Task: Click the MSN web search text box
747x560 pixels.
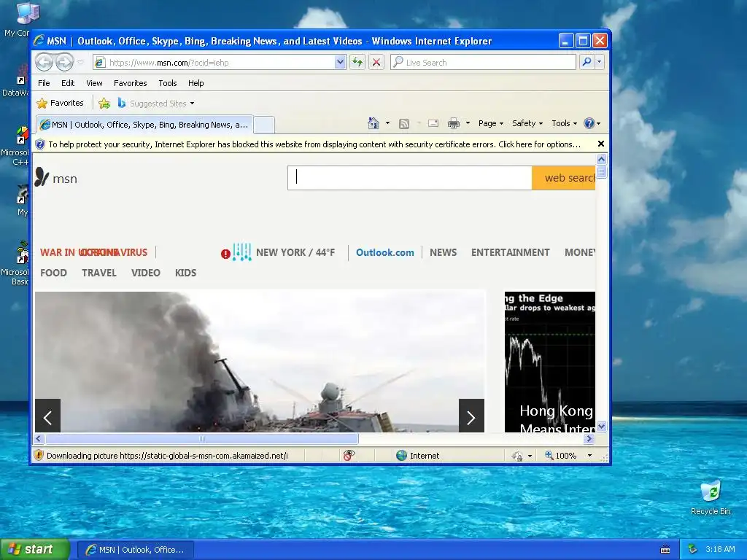Action: coord(410,178)
